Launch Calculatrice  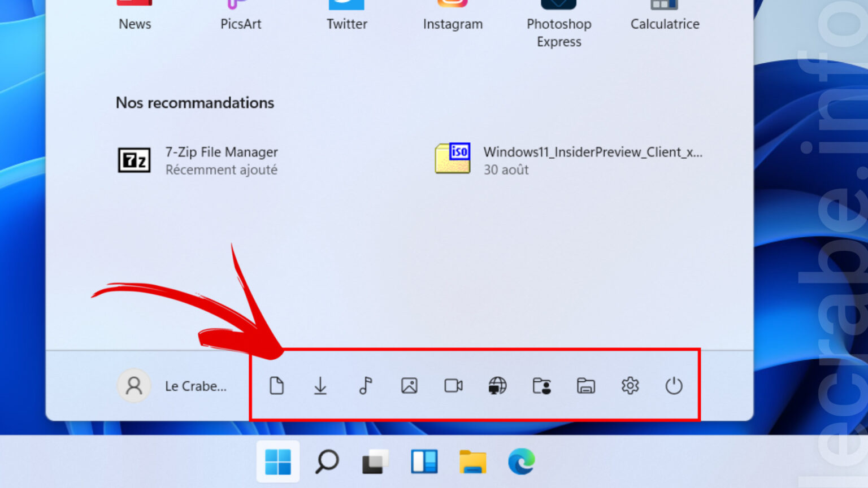coord(664,14)
